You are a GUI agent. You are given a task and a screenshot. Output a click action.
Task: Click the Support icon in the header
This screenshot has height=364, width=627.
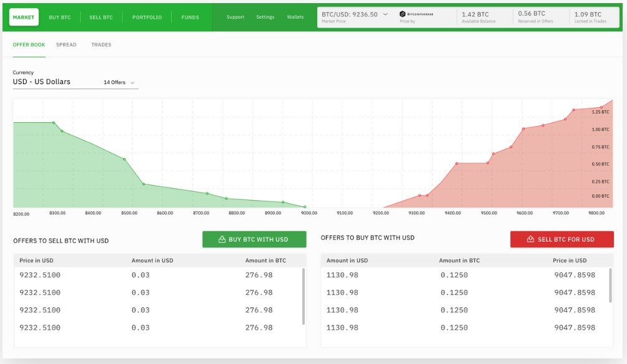(235, 17)
